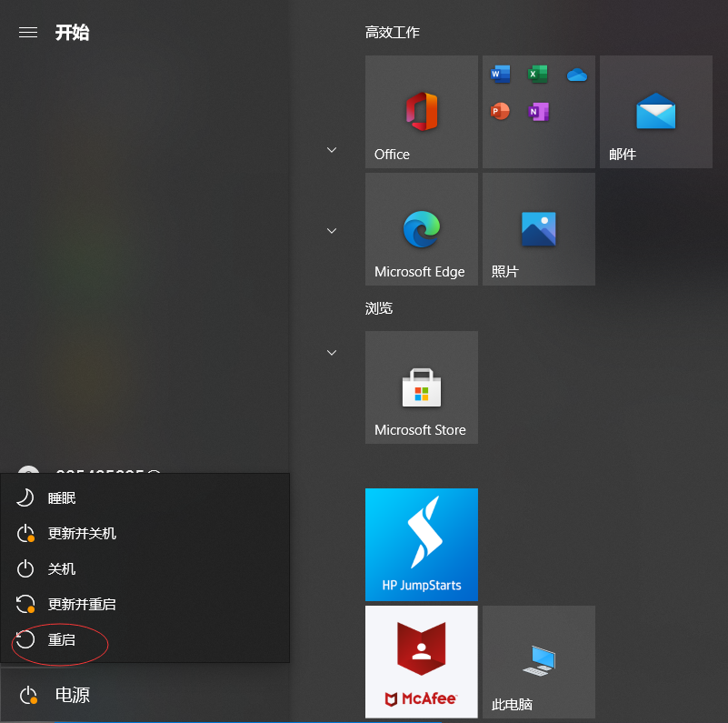
Task: Click the 浏览 group heading
Action: [379, 308]
